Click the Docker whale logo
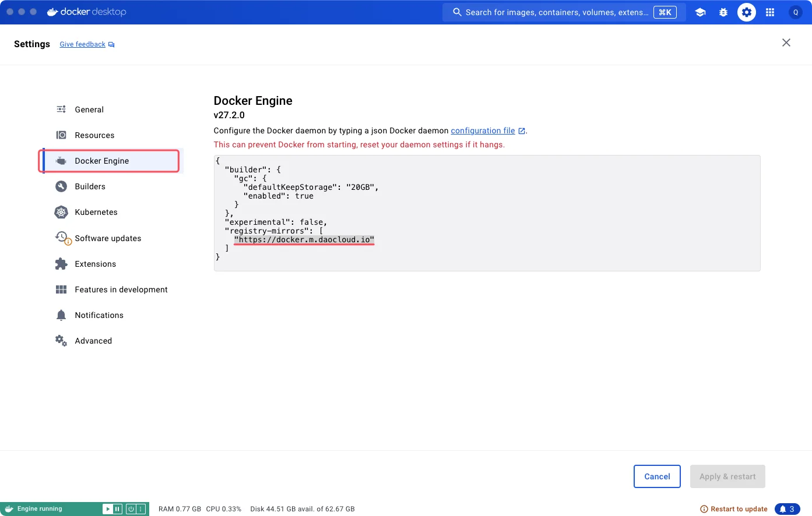Image resolution: width=812 pixels, height=516 pixels. click(x=52, y=11)
